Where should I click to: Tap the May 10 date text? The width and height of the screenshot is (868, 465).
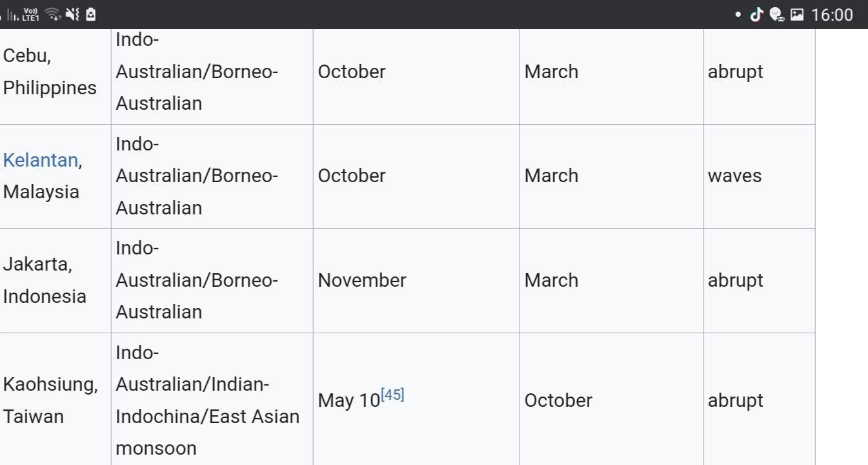click(x=348, y=400)
